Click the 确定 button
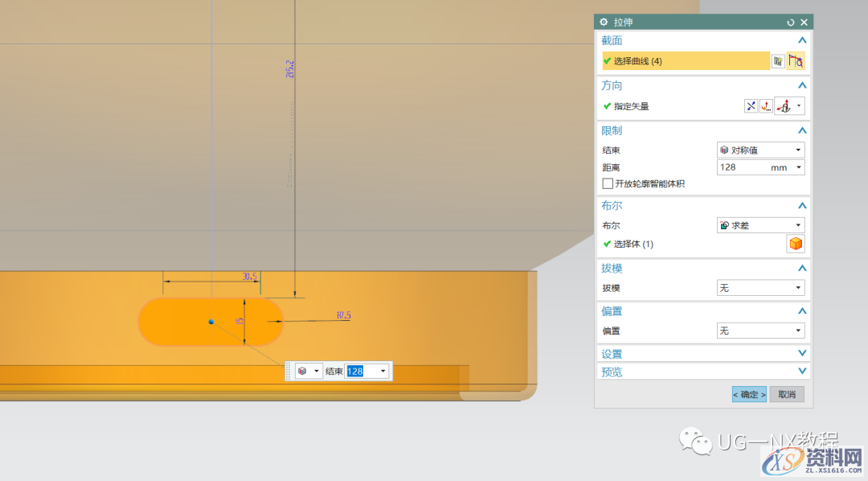868x481 pixels. [x=748, y=394]
